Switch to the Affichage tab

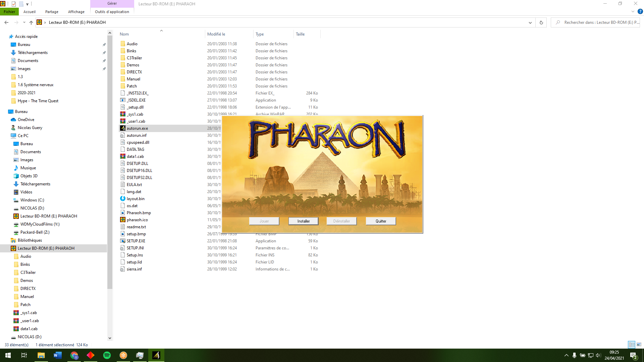tap(76, 12)
